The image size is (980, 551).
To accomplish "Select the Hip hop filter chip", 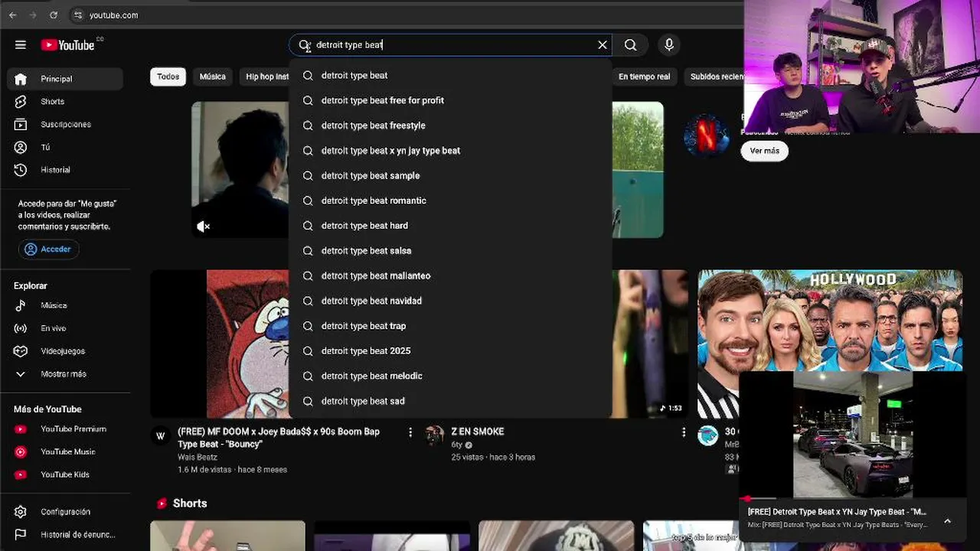I will click(265, 77).
